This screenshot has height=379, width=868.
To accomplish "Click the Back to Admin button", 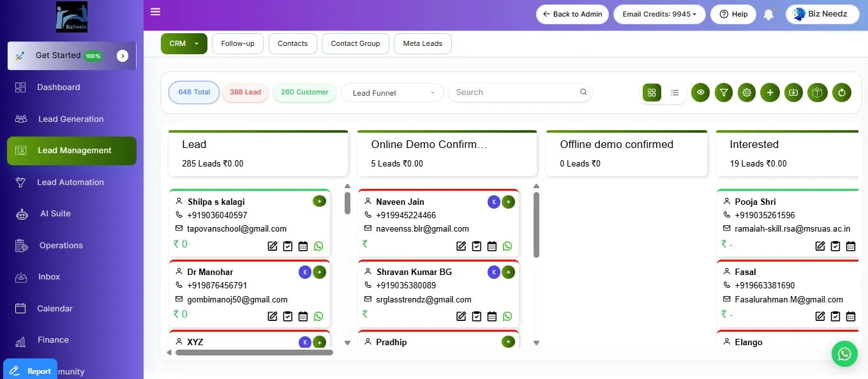I will point(572,14).
